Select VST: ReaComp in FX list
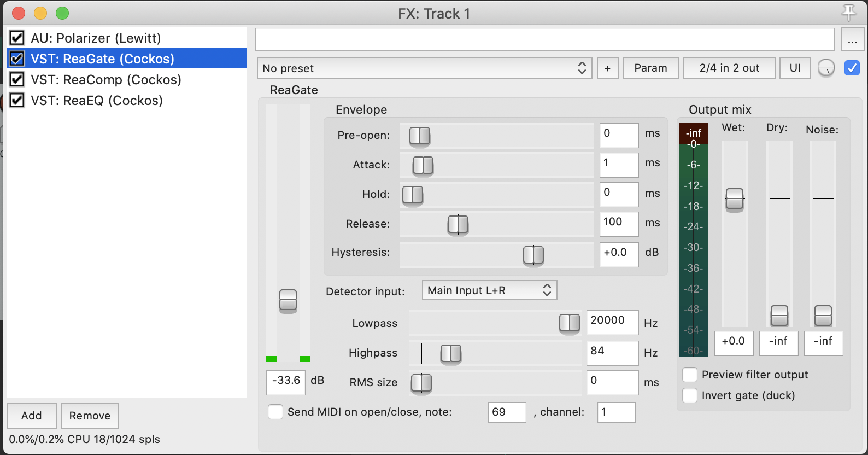This screenshot has height=455, width=868. 105,80
